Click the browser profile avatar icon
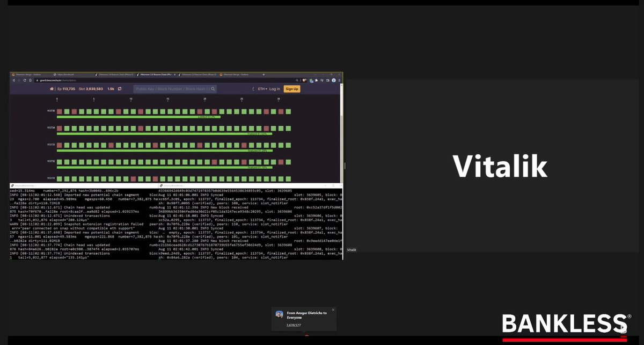 tap(333, 80)
